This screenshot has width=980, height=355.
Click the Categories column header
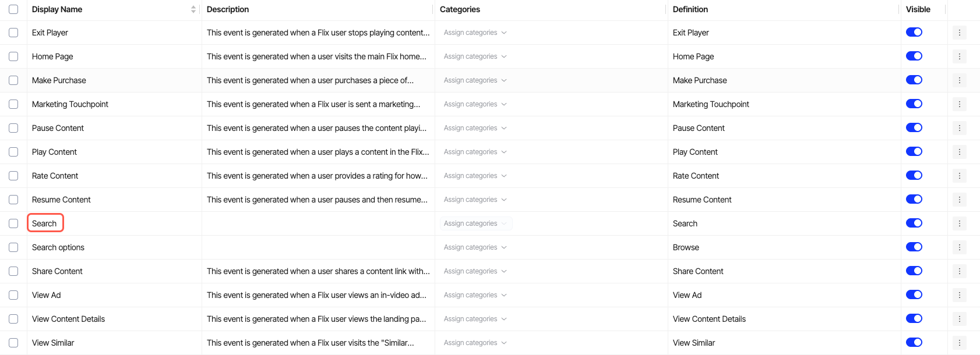pos(460,9)
